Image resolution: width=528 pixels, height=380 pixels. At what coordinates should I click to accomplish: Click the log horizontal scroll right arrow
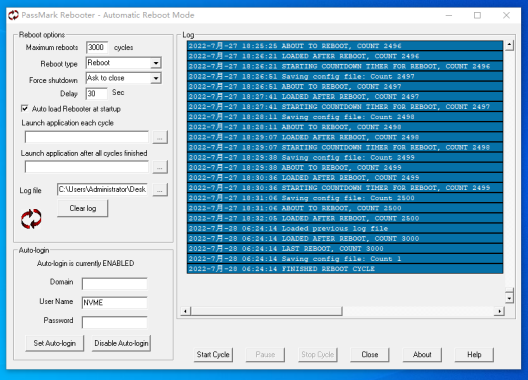pyautogui.click(x=499, y=311)
